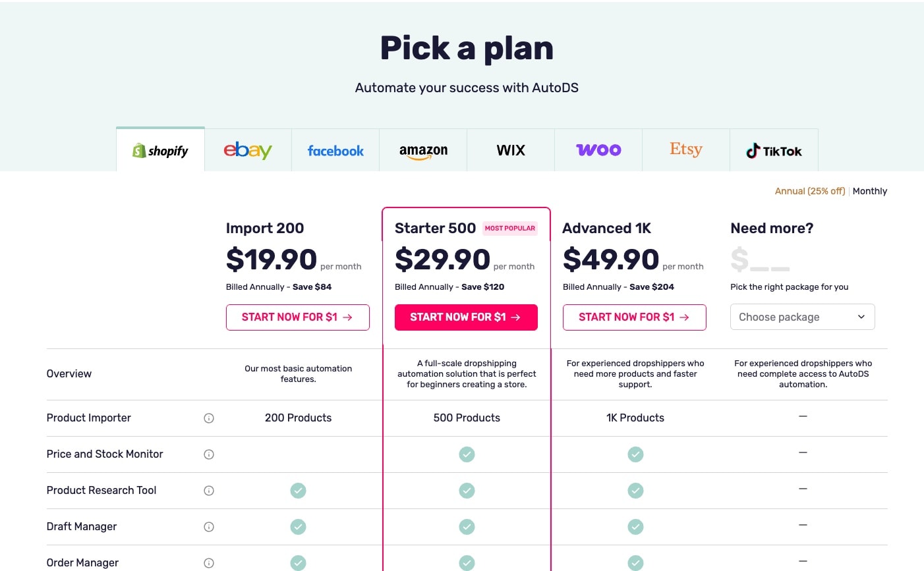Viewport: 924px width, 571px height.
Task: Open the Amazon pricing tab
Action: coord(422,150)
